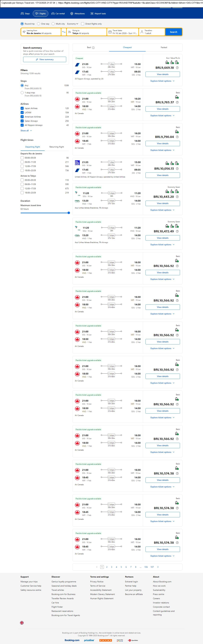Expand ticket options for the BRL9,783.37 flight
Image resolution: width=203 pixels, height=644 pixels.
pos(162,116)
